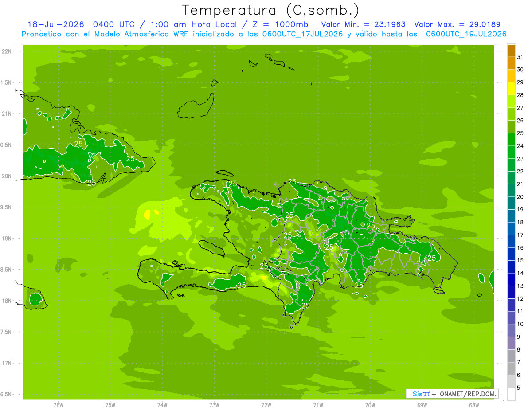Click the color scale value "24"
The height and width of the screenshot is (411, 532).
(520, 146)
